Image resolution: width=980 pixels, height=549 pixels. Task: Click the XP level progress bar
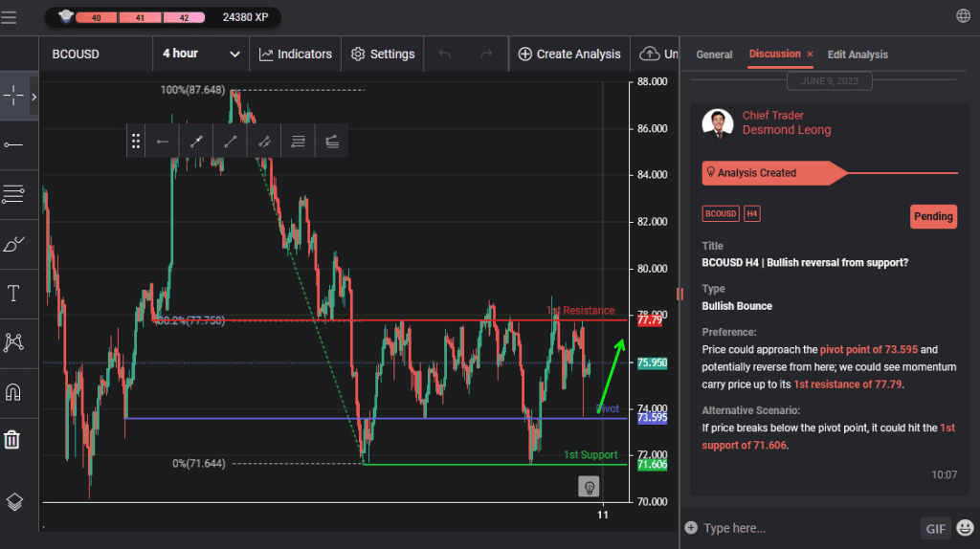(141, 17)
